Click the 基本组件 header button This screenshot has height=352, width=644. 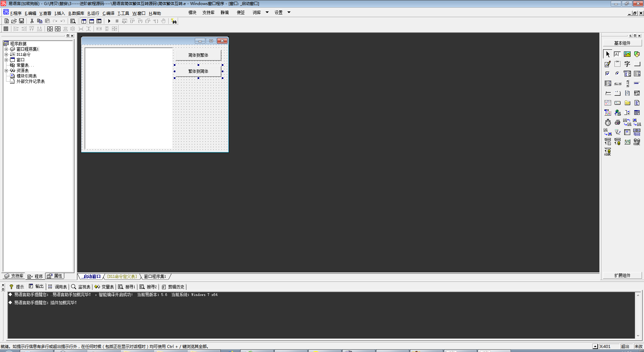click(622, 43)
